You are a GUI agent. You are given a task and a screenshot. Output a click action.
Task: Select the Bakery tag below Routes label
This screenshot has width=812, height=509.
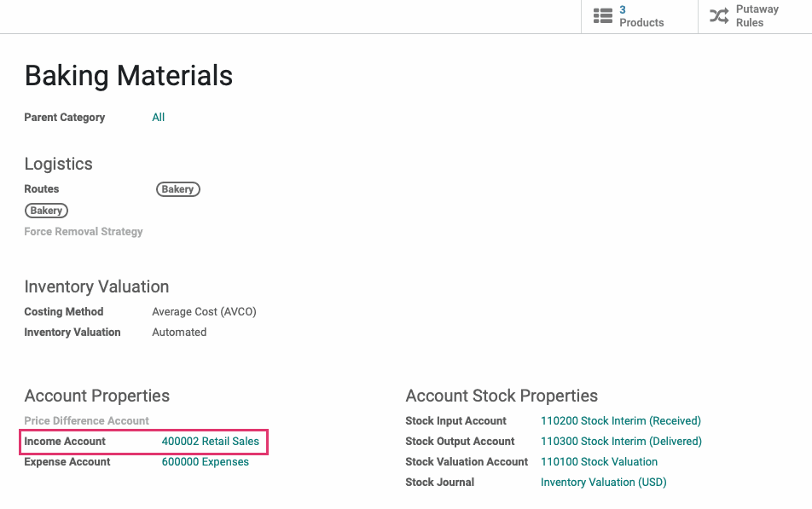point(46,211)
